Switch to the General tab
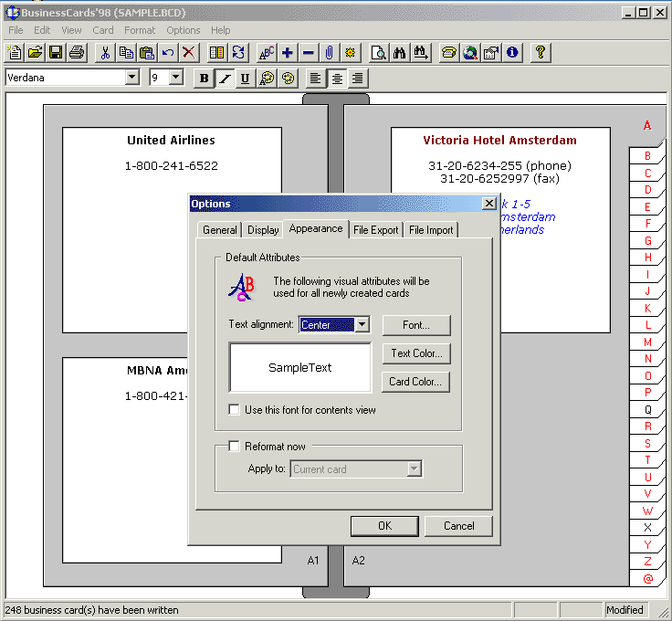This screenshot has width=672, height=621. 220,230
